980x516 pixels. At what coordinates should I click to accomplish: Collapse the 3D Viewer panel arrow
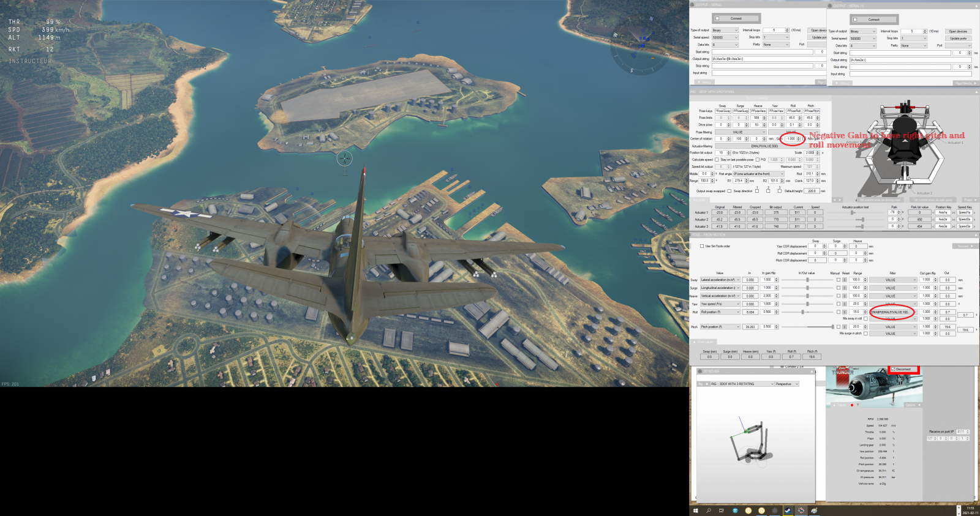tap(812, 372)
